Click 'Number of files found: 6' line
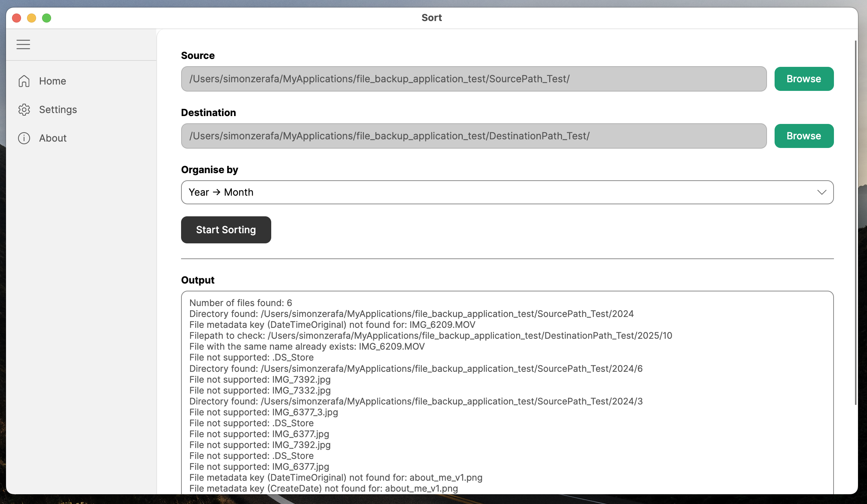Screen dimensions: 867x504 [241, 303]
